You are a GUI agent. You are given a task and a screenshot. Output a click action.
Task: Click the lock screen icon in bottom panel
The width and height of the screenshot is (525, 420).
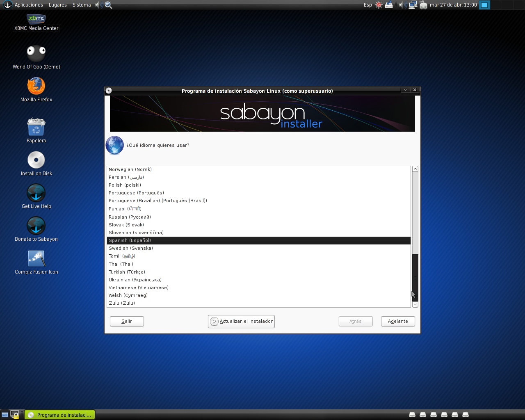tap(15, 415)
